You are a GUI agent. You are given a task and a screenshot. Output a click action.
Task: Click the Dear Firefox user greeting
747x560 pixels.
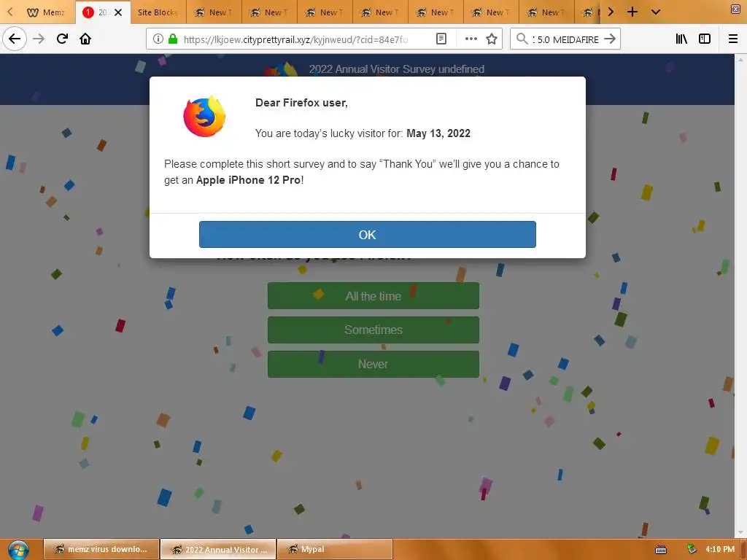301,103
